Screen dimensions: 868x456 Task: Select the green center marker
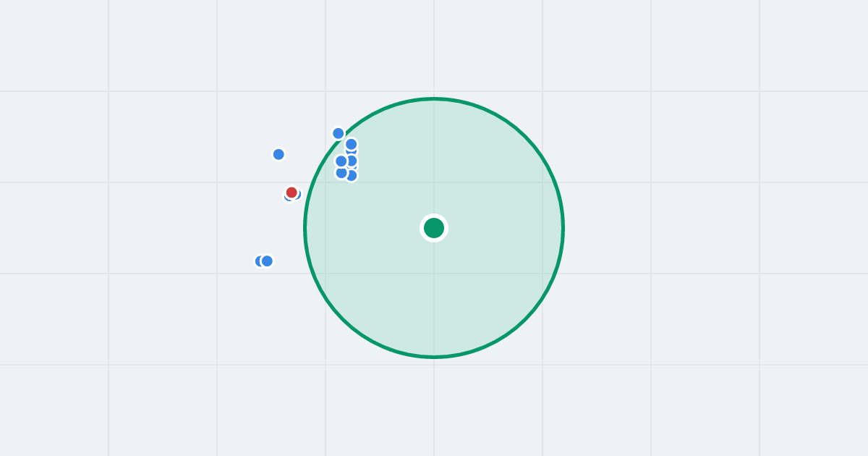tap(434, 228)
